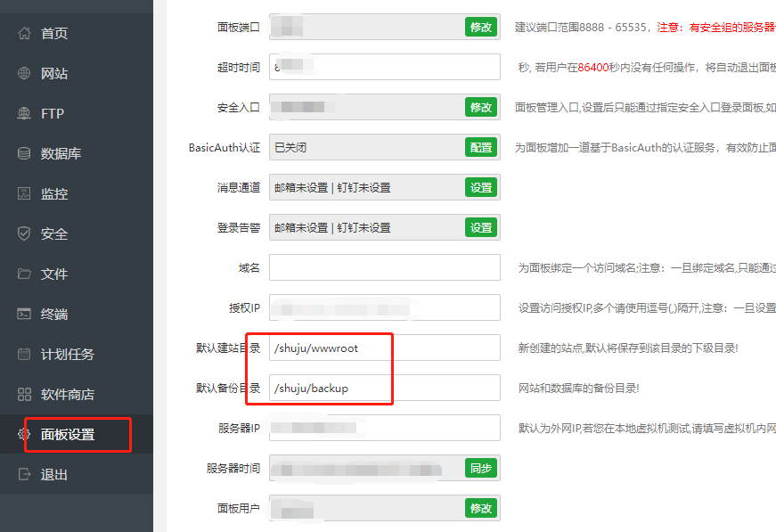This screenshot has width=776, height=532.
Task: Click the red 86400 value text
Action: click(x=592, y=68)
